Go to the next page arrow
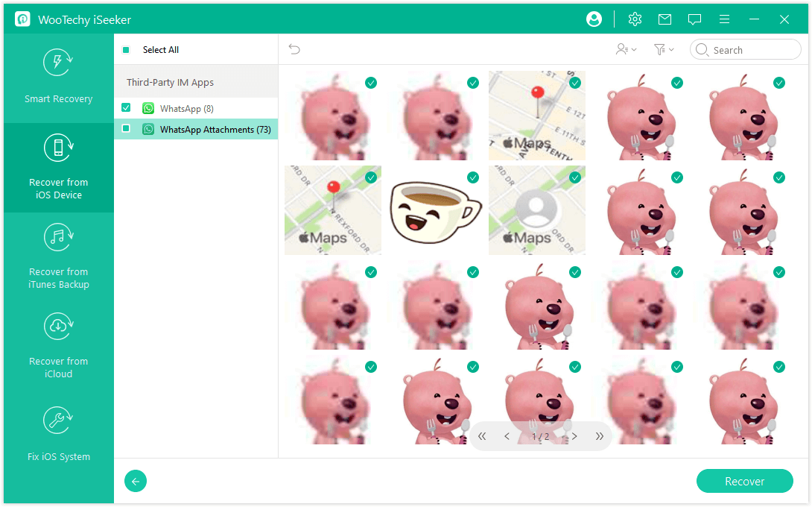 (x=574, y=436)
